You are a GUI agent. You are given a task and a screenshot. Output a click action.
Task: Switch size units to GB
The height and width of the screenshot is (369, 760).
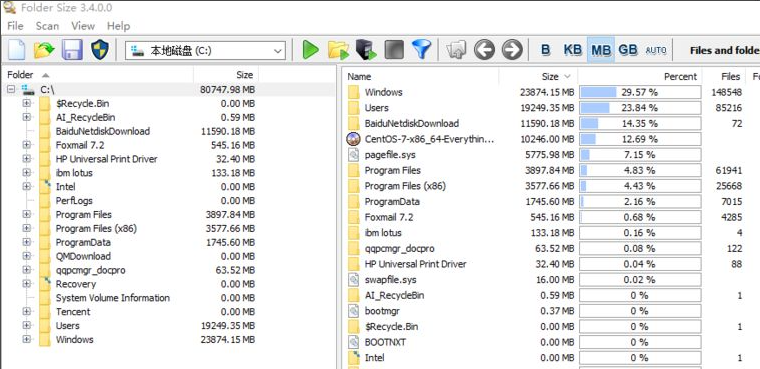628,50
